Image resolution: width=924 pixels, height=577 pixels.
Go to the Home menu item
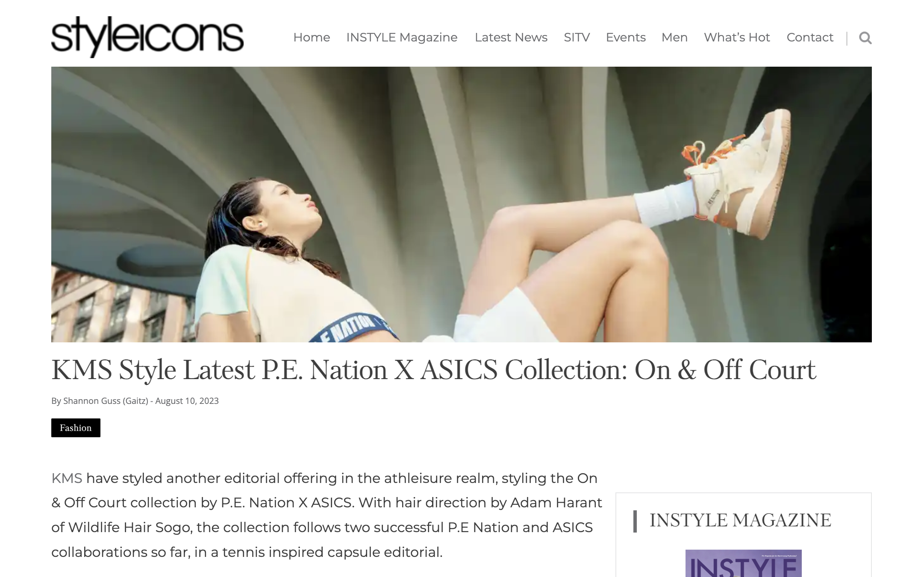[x=312, y=38]
